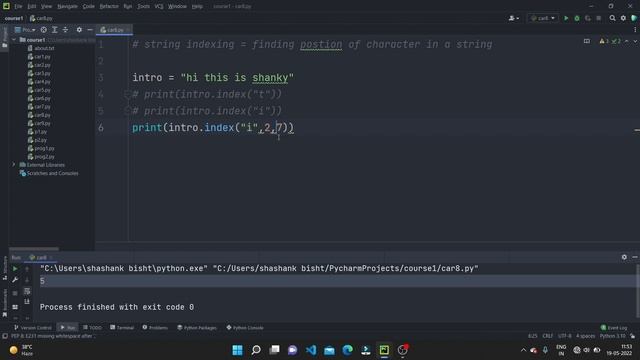The width and height of the screenshot is (640, 360).
Task: Start debugging with the bug icon
Action: tap(577, 18)
